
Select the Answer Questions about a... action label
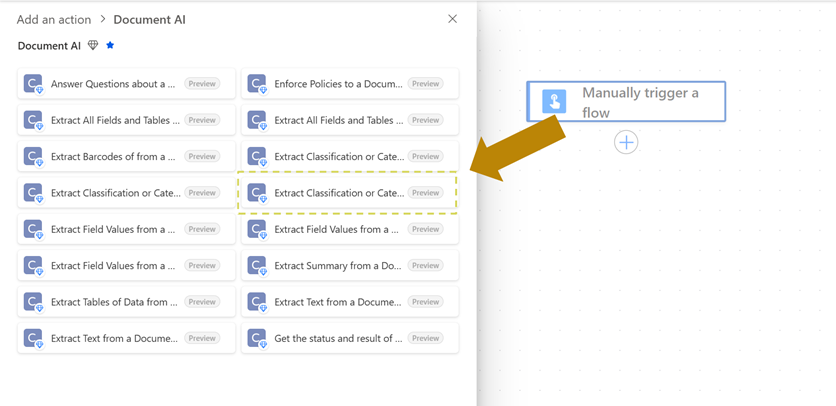pos(112,84)
